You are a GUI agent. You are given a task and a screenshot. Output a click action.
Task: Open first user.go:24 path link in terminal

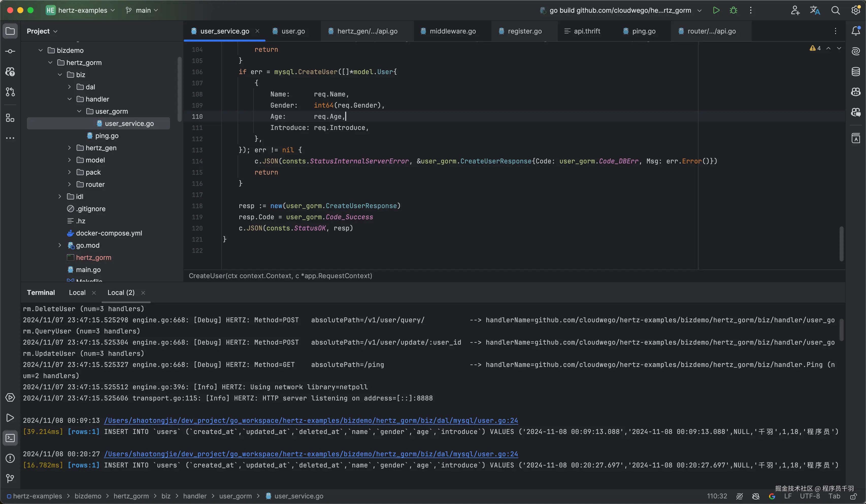(x=311, y=421)
